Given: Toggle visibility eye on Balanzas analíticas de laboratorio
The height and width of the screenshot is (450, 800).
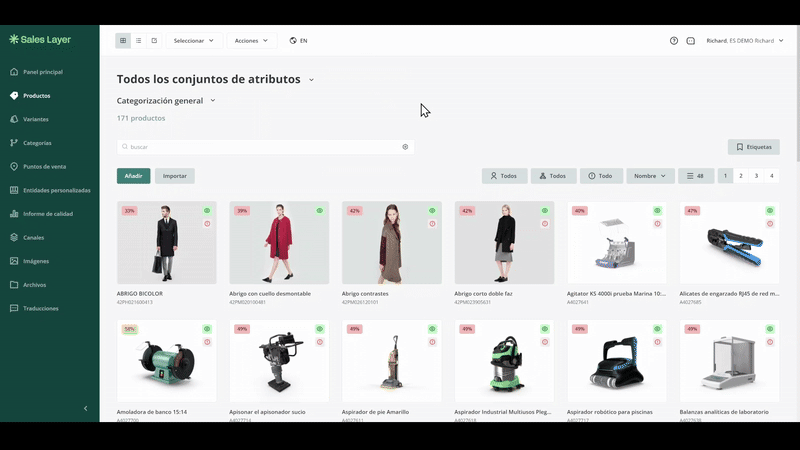Looking at the screenshot, I should (x=770, y=329).
